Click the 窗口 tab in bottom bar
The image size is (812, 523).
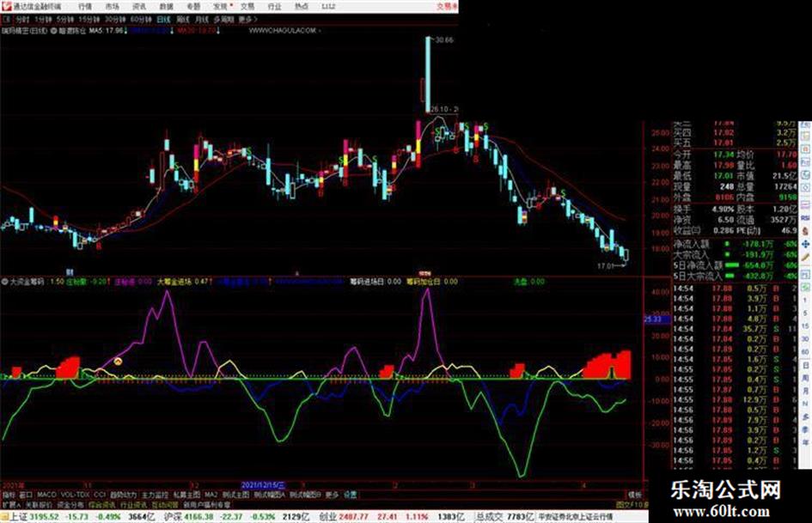pos(26,495)
